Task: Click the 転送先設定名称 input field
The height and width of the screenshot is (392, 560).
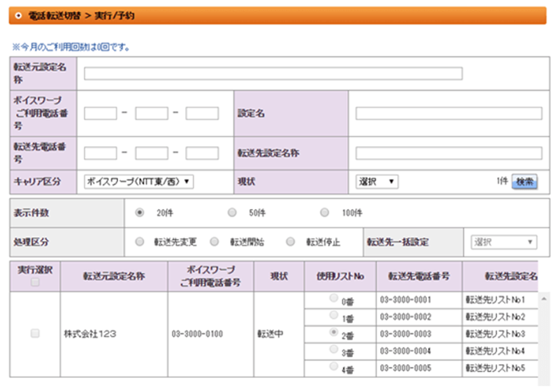Action: (449, 153)
